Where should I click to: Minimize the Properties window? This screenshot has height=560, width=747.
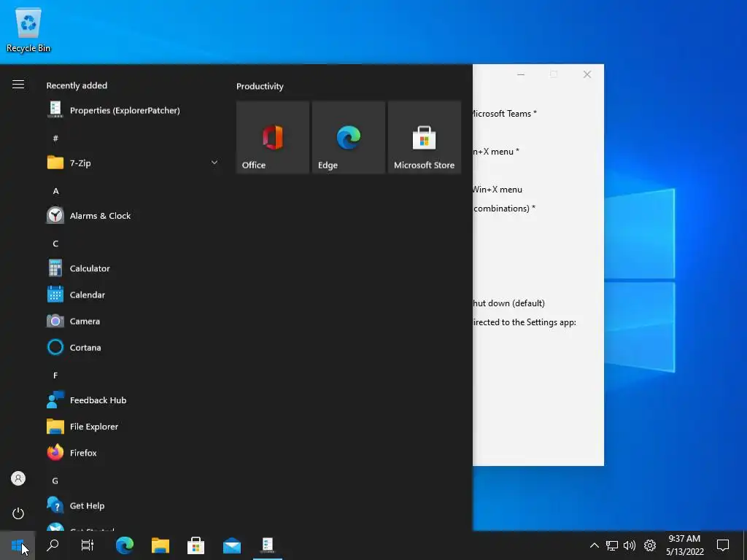[521, 74]
